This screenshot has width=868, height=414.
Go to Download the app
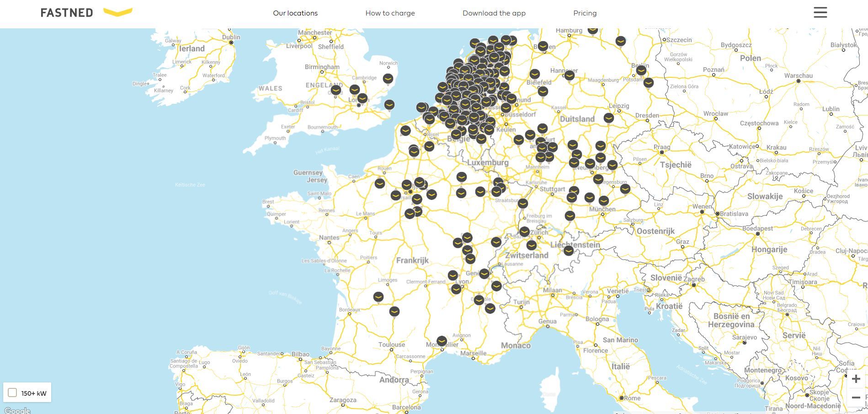(x=494, y=13)
